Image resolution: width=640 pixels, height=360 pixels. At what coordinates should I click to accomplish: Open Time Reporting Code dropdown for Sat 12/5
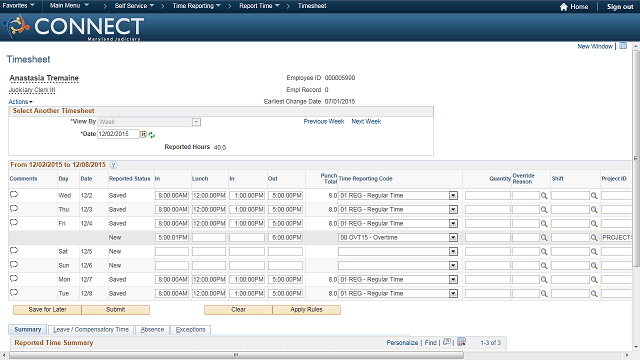coord(453,252)
